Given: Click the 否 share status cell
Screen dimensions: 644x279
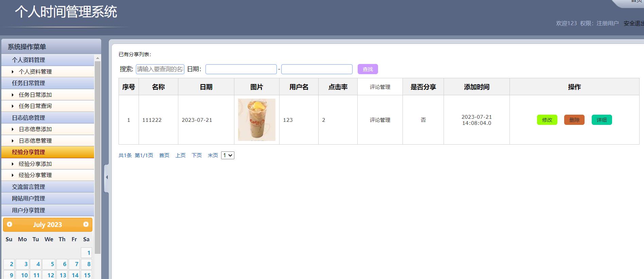Looking at the screenshot, I should click(423, 120).
